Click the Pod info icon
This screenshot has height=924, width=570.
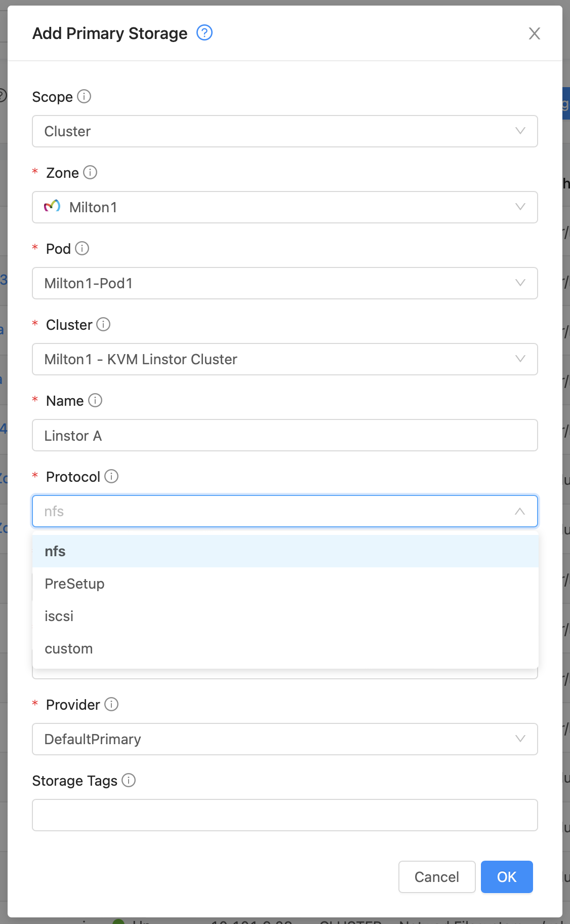pyautogui.click(x=82, y=249)
